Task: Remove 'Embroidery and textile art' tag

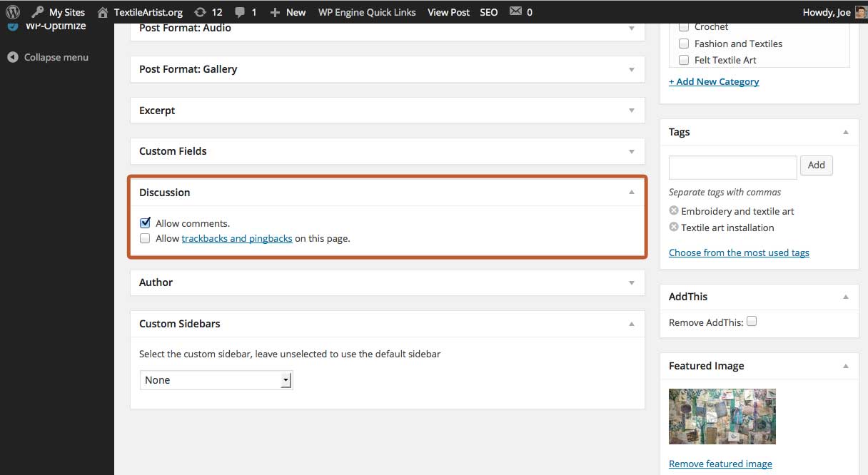Action: coord(673,210)
